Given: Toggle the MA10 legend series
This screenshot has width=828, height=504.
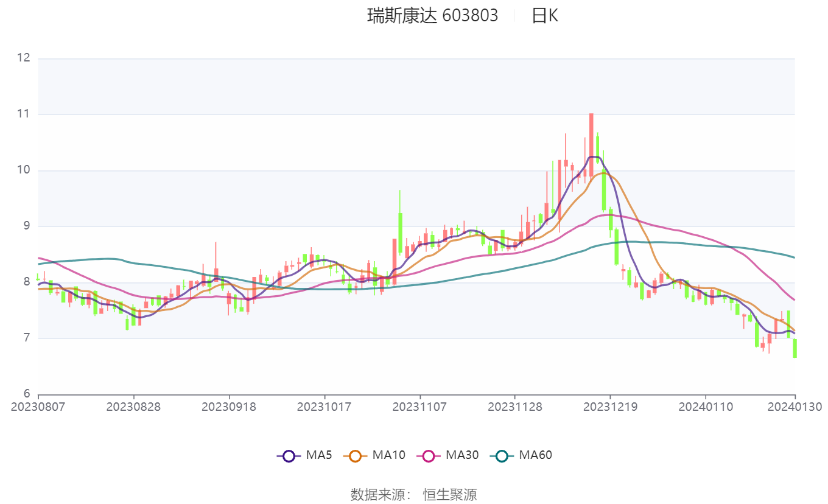Looking at the screenshot, I should point(374,455).
